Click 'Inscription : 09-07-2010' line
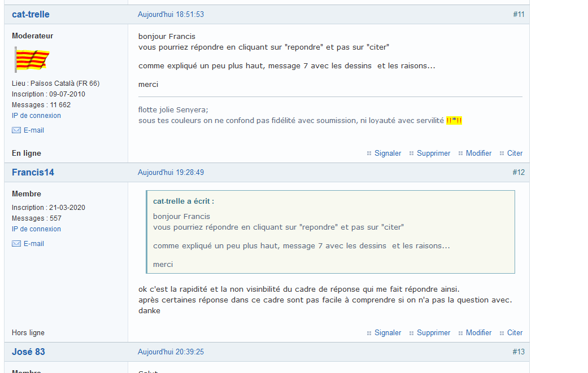The height and width of the screenshot is (373, 588). click(x=49, y=94)
